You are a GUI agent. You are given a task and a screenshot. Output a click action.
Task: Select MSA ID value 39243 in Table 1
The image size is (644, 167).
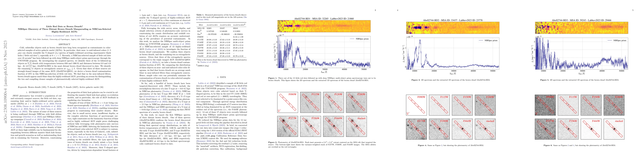point(236,29)
